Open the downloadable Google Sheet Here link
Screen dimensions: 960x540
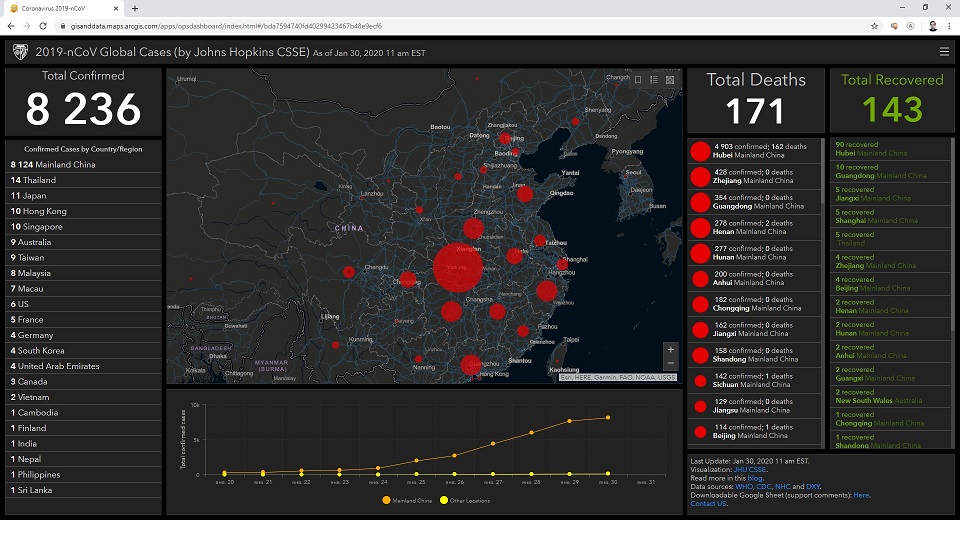861,495
